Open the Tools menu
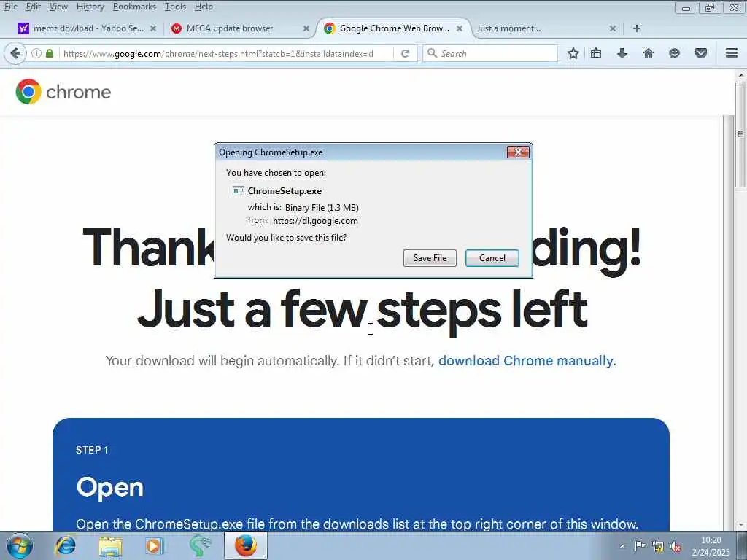 point(175,7)
